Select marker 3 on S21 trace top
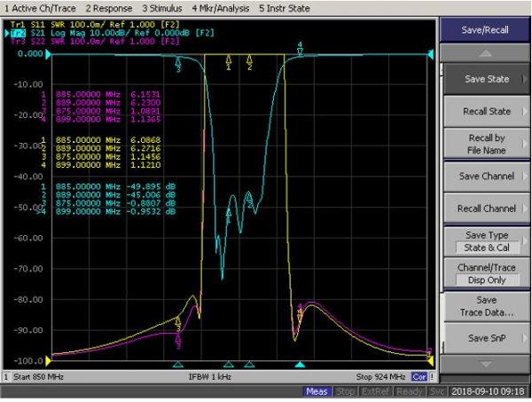The height and width of the screenshot is (402, 532). pos(178,65)
